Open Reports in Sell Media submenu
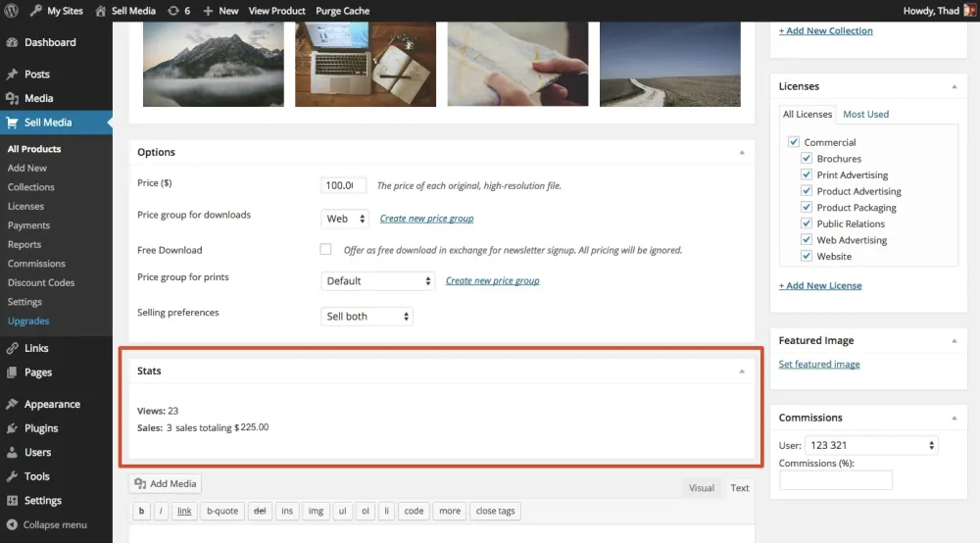This screenshot has height=543, width=980. coord(24,244)
